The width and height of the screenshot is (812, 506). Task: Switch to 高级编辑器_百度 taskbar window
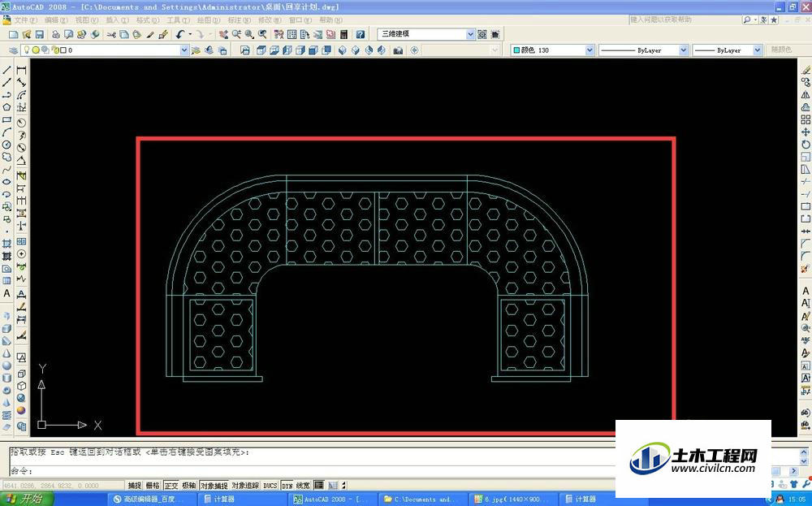point(153,500)
